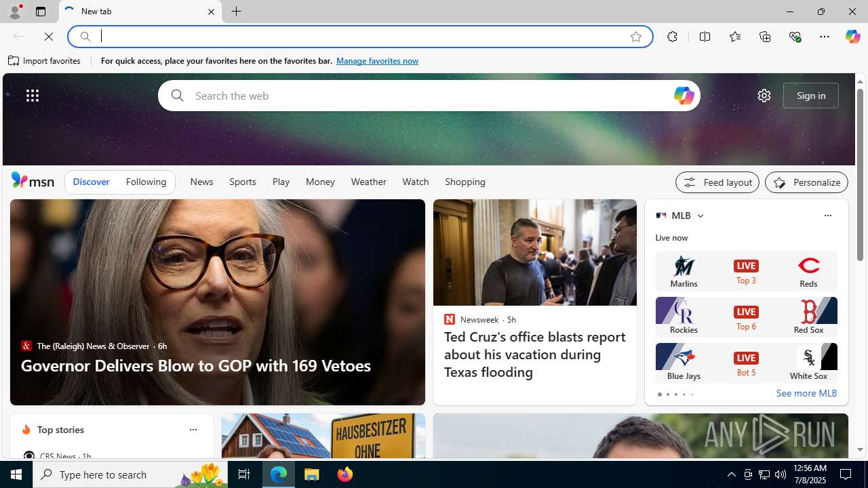The height and width of the screenshot is (488, 868).
Task: Open the volume control in tray
Action: [x=781, y=474]
